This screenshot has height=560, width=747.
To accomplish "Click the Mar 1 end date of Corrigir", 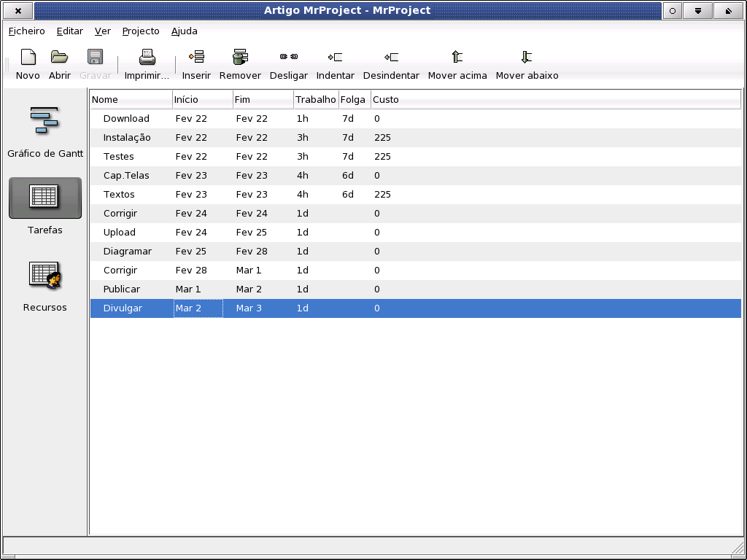I will pyautogui.click(x=249, y=271).
